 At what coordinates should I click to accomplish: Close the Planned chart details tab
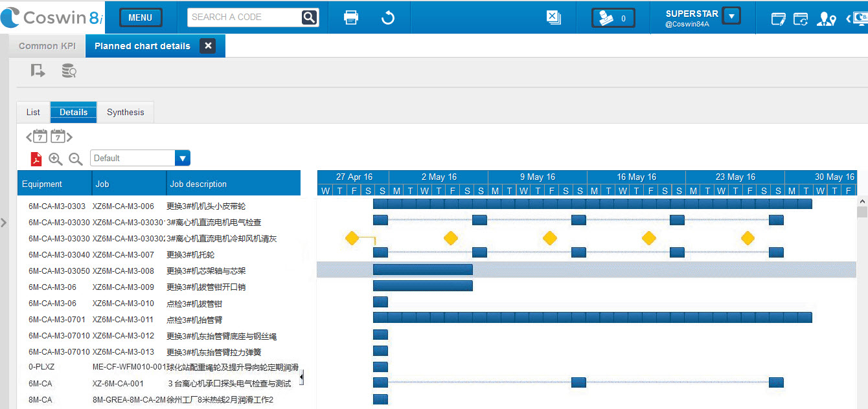(207, 46)
